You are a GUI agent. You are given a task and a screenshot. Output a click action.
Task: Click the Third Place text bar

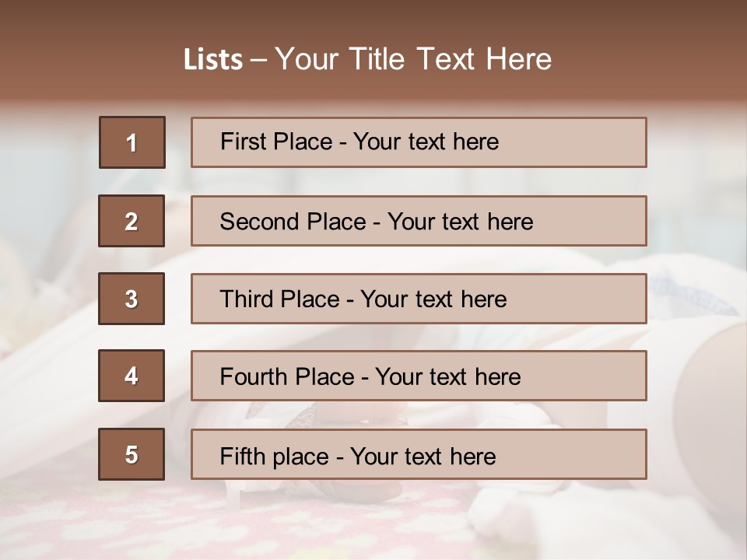(x=419, y=299)
